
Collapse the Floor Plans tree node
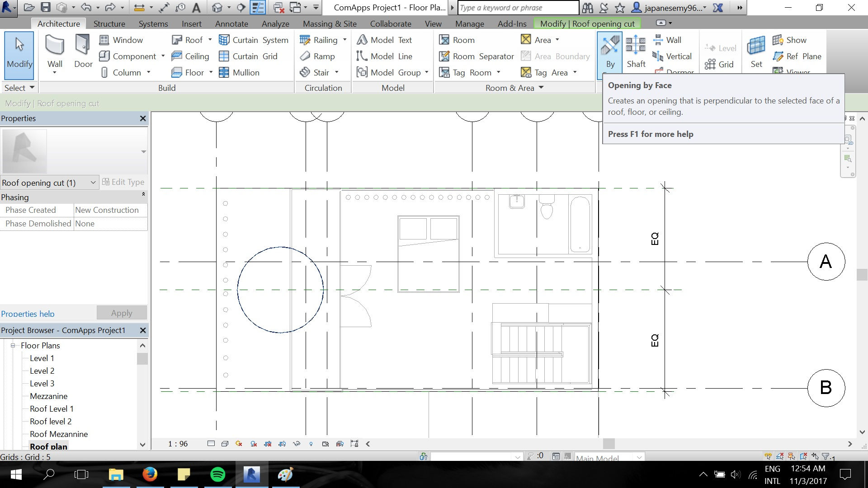[x=13, y=345]
